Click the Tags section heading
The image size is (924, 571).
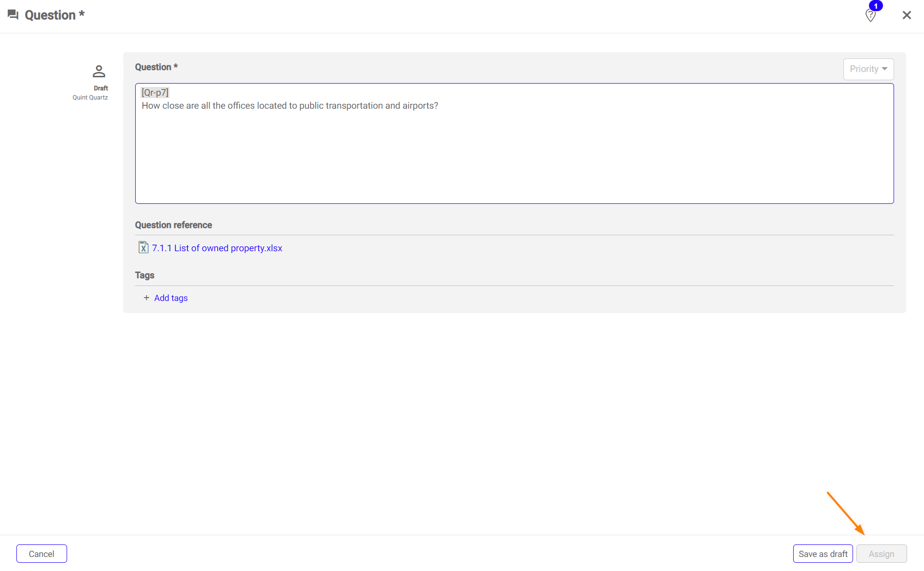(x=144, y=275)
